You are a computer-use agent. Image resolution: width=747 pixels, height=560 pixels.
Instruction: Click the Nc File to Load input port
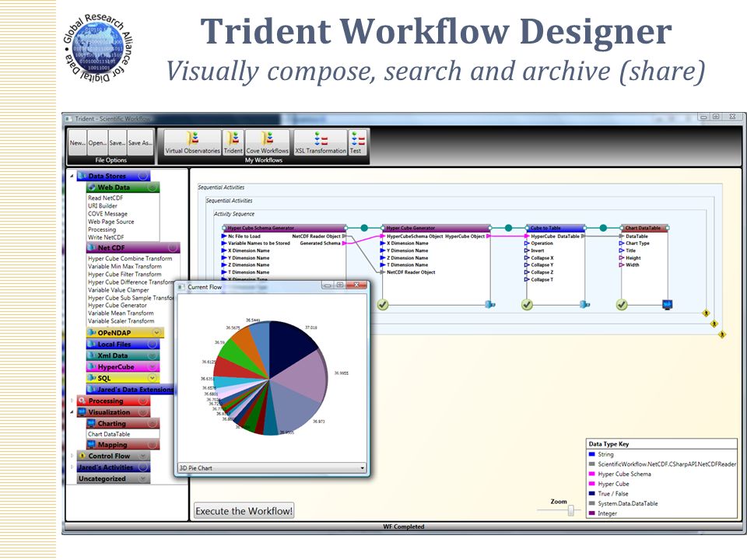224,236
